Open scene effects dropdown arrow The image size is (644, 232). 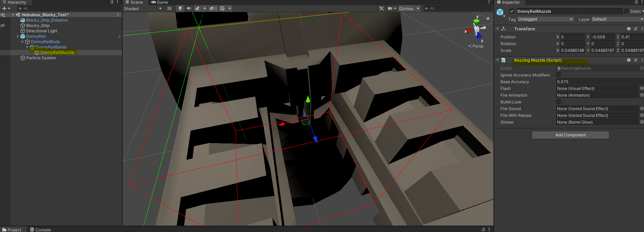click(204, 8)
